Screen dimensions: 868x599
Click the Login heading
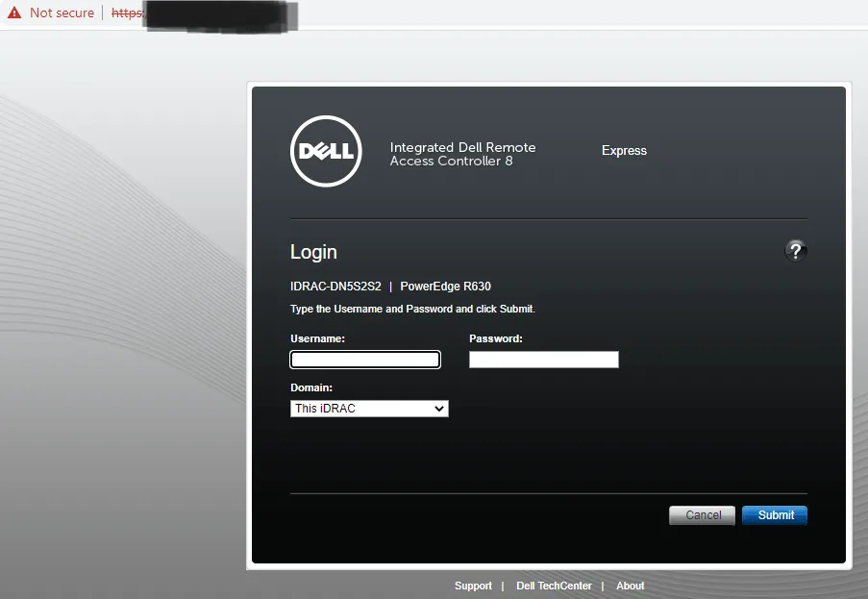[313, 252]
